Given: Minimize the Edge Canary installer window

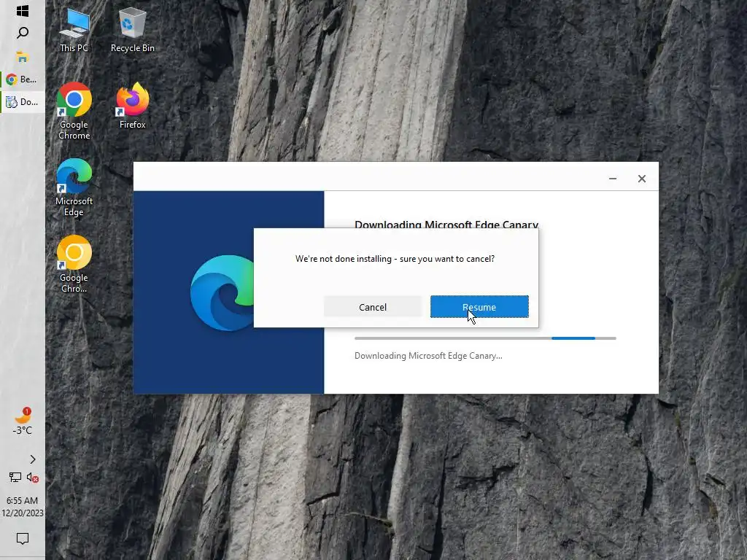Looking at the screenshot, I should (x=613, y=179).
